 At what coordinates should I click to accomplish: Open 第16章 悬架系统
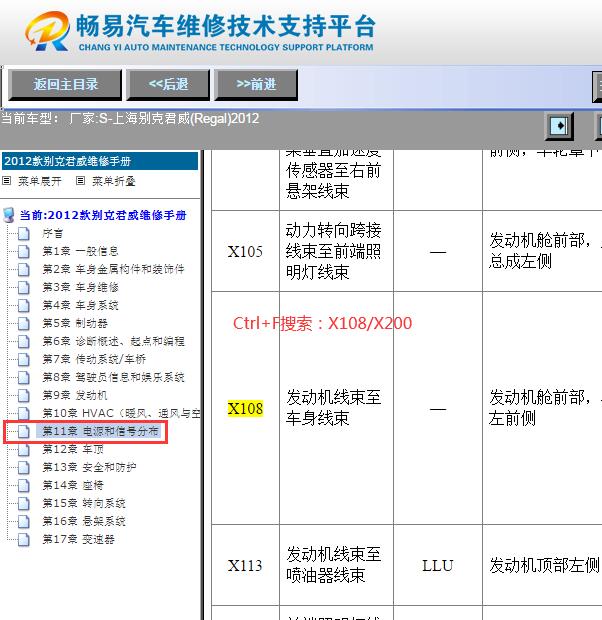click(84, 521)
